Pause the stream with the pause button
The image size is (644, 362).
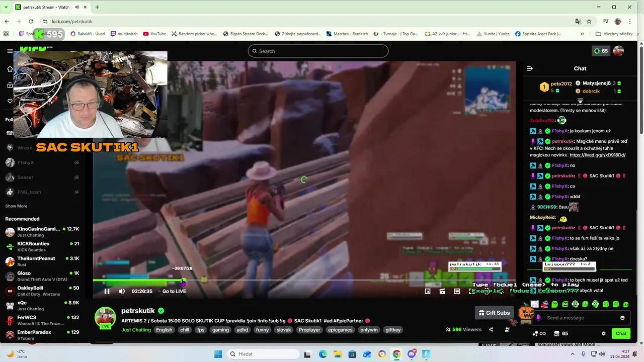pos(107,291)
